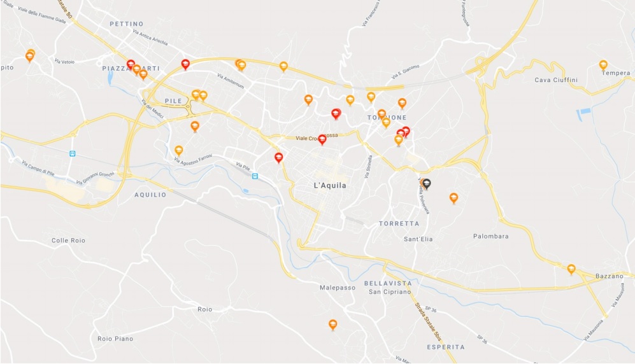
Task: Click the red marker left of L'Aquila center
Action: [x=278, y=158]
